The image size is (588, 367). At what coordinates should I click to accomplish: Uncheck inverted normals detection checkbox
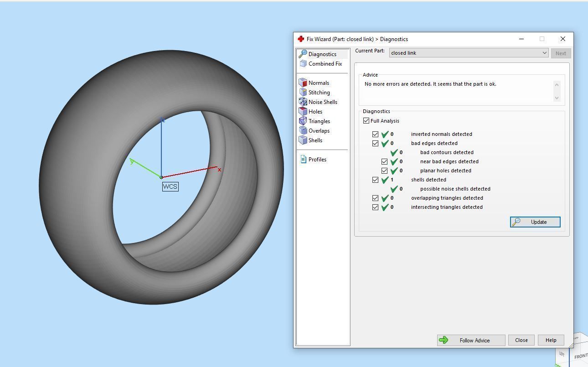(375, 134)
